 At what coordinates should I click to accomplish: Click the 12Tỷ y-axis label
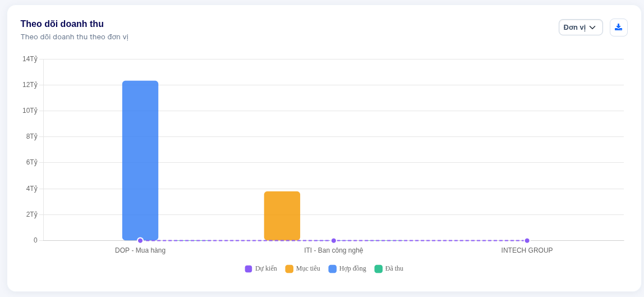[30, 85]
